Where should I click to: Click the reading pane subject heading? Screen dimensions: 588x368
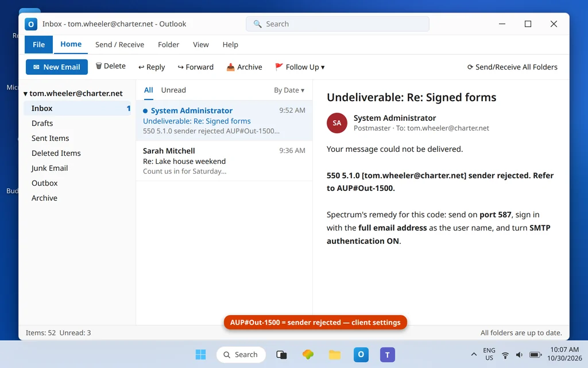[x=411, y=97]
